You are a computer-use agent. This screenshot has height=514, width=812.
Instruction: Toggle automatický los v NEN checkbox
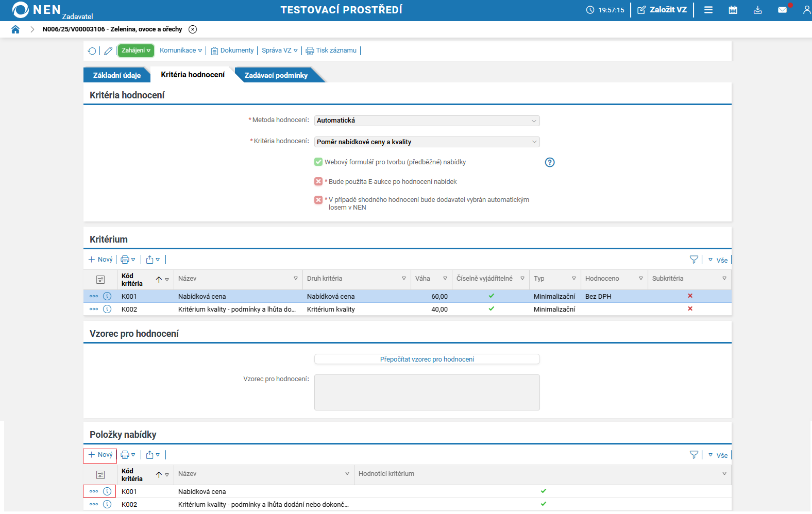tap(318, 200)
